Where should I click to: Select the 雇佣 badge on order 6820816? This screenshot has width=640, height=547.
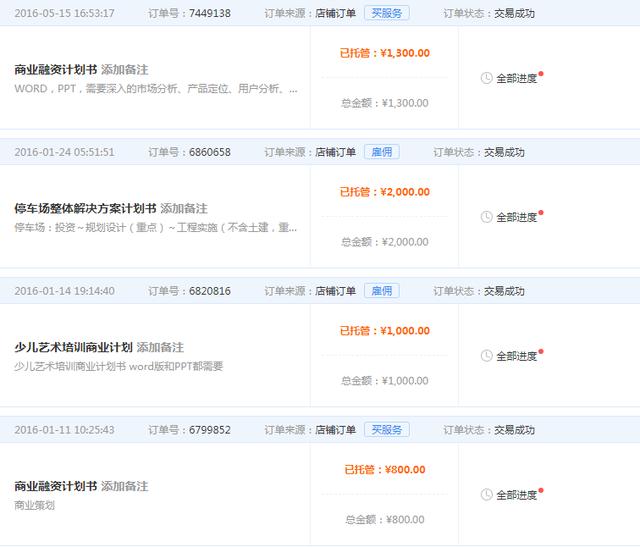[x=381, y=291]
